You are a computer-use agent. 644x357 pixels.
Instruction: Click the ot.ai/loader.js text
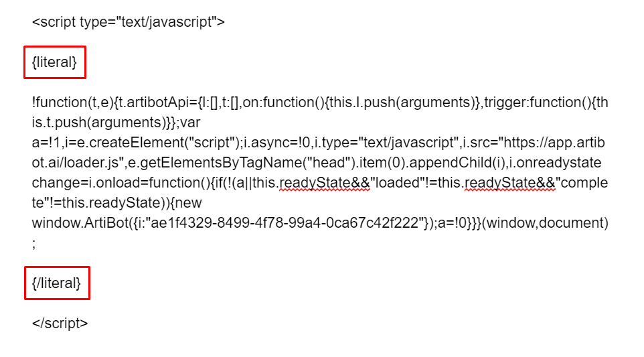click(x=75, y=163)
